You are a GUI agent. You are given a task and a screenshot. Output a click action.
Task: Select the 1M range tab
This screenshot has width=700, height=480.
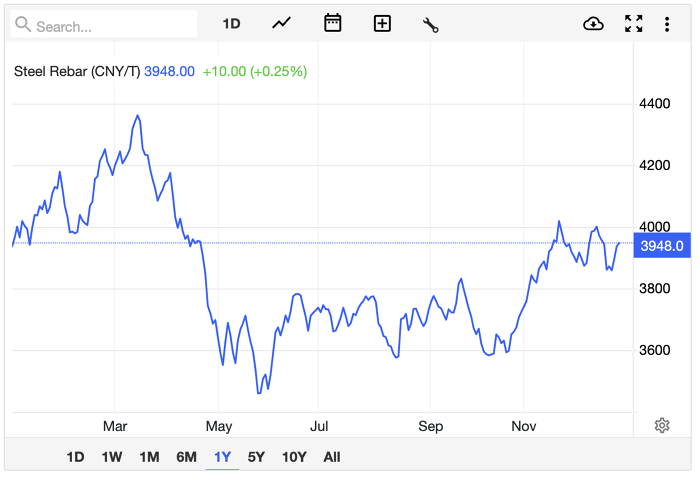pyautogui.click(x=149, y=457)
